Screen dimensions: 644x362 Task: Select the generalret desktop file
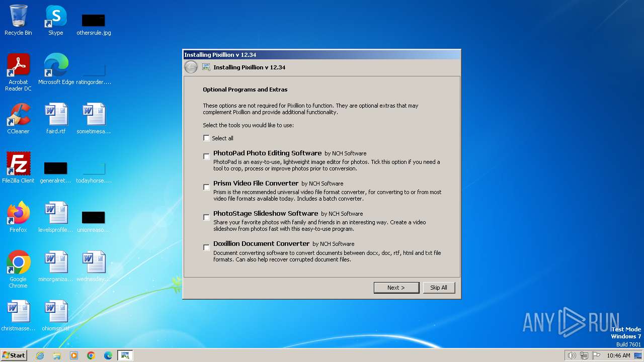tap(55, 171)
